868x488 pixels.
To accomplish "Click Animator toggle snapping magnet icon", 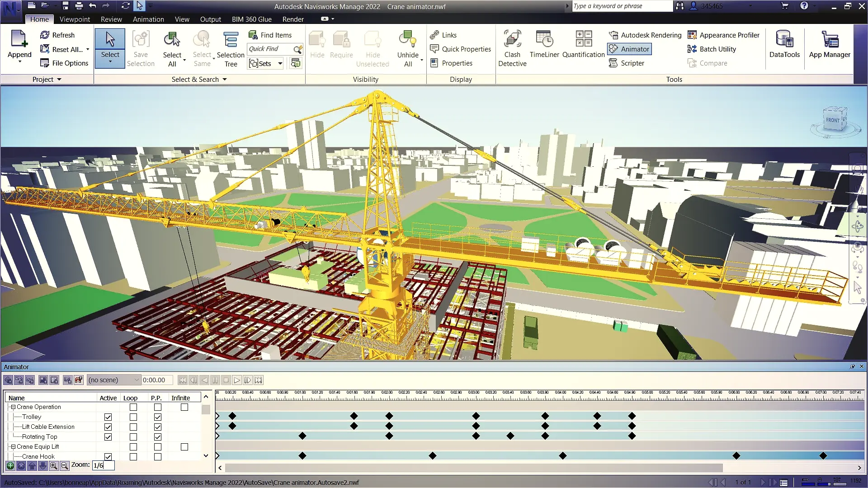I will pyautogui.click(x=79, y=380).
